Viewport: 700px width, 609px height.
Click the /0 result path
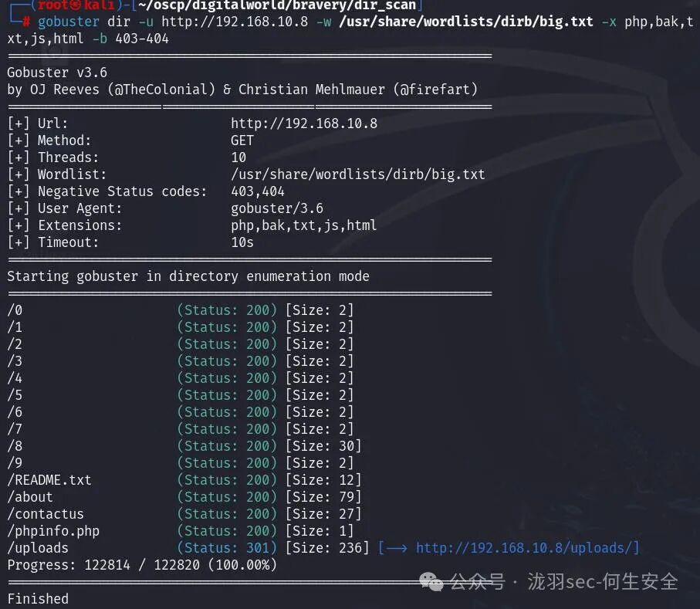tap(15, 310)
